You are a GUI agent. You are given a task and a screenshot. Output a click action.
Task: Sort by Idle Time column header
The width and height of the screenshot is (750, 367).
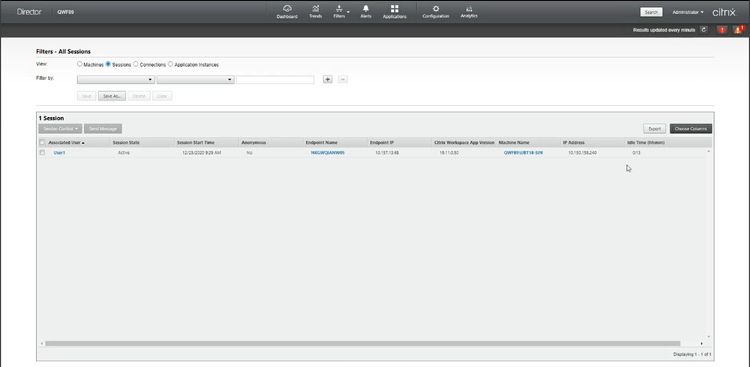pyautogui.click(x=646, y=143)
